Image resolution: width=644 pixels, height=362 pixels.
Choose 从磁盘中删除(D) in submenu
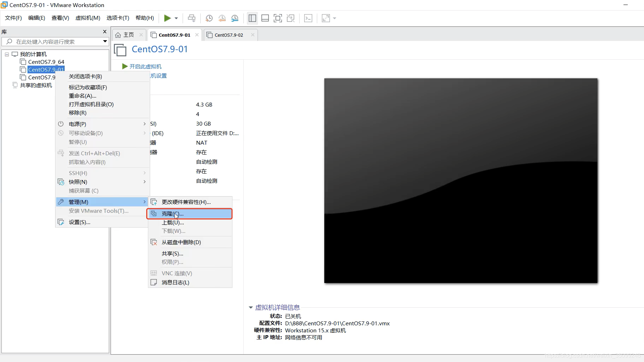pyautogui.click(x=190, y=242)
